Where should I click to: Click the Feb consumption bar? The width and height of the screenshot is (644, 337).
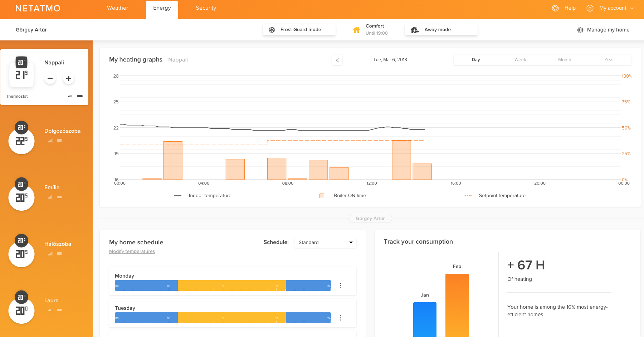pyautogui.click(x=457, y=306)
